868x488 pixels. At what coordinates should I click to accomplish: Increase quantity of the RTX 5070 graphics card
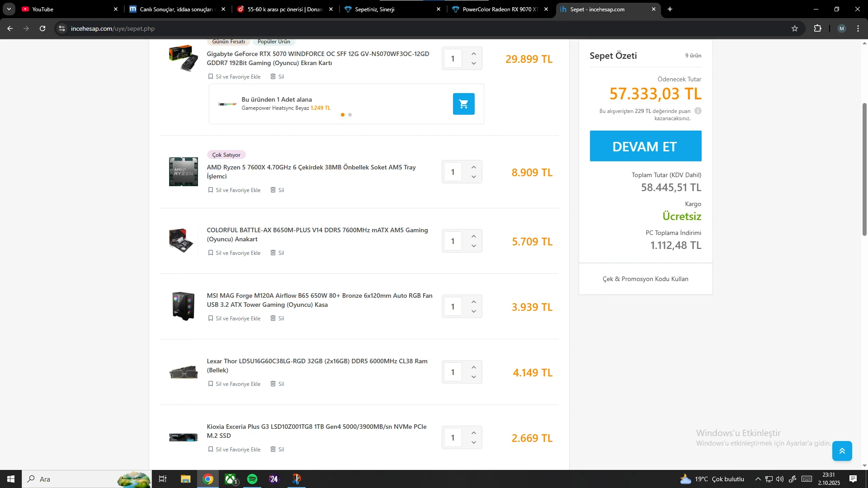[473, 54]
